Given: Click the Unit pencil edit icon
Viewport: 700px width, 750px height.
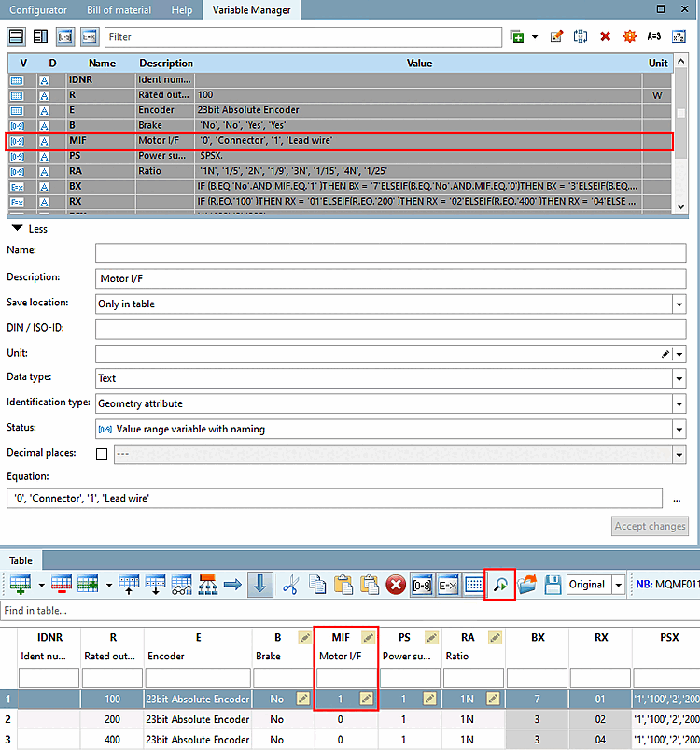Looking at the screenshot, I should click(665, 354).
